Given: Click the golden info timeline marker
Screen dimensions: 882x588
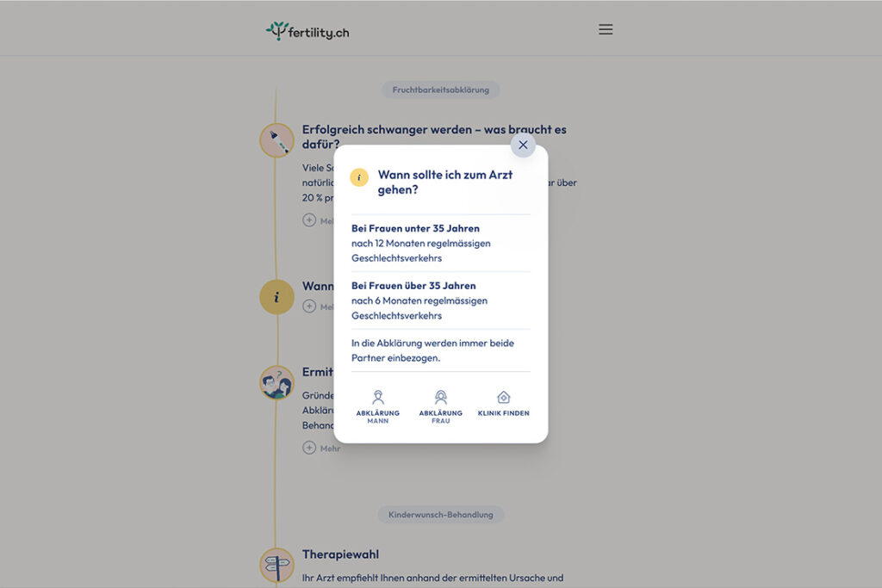Looking at the screenshot, I should (276, 297).
